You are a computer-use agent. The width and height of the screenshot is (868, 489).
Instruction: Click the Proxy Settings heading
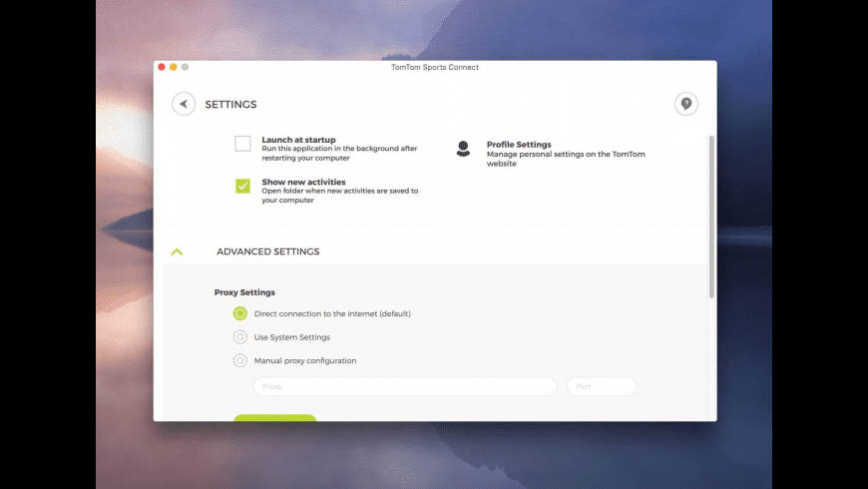[244, 292]
